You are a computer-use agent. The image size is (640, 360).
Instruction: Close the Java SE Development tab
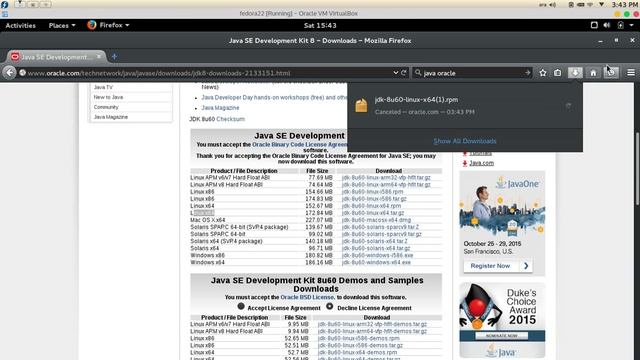99,57
